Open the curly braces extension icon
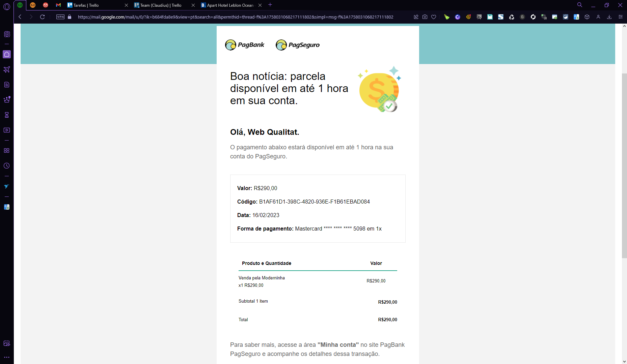 pyautogui.click(x=522, y=17)
